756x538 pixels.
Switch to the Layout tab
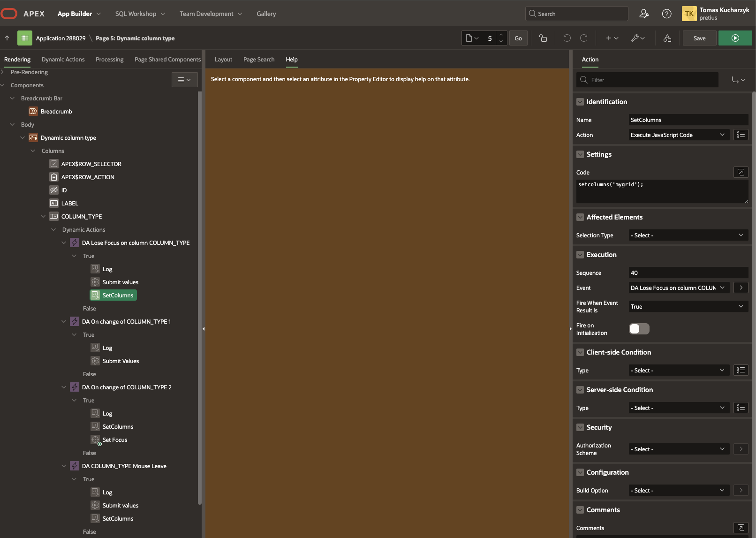(223, 60)
